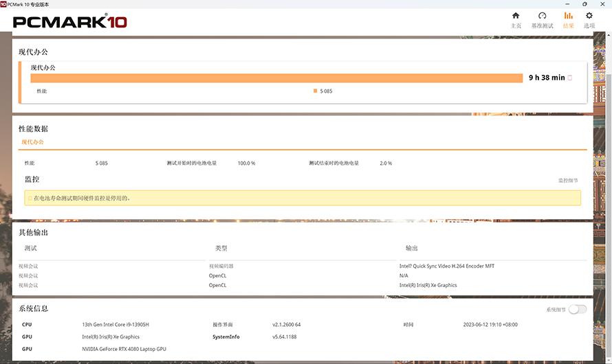Click the 100.0 % starting battery value
The height and width of the screenshot is (364, 612).
(246, 163)
